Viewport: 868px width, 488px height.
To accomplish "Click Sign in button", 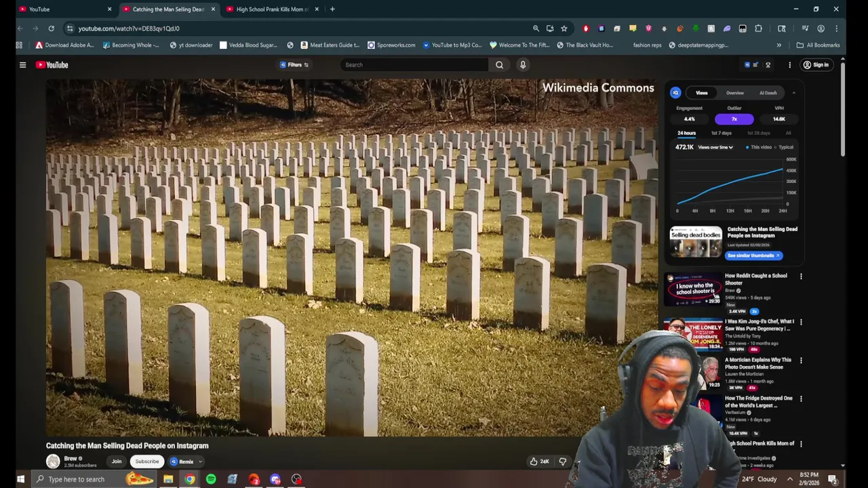I will coord(816,65).
